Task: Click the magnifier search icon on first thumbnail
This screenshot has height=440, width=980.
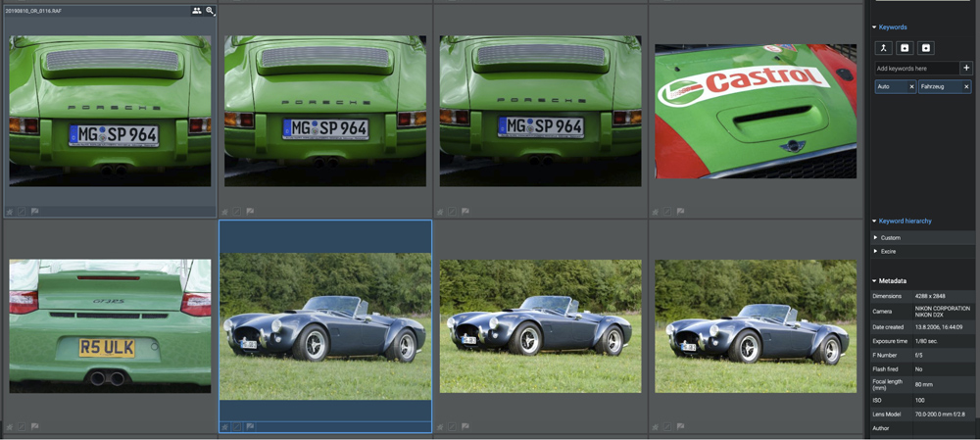Action: 210,11
